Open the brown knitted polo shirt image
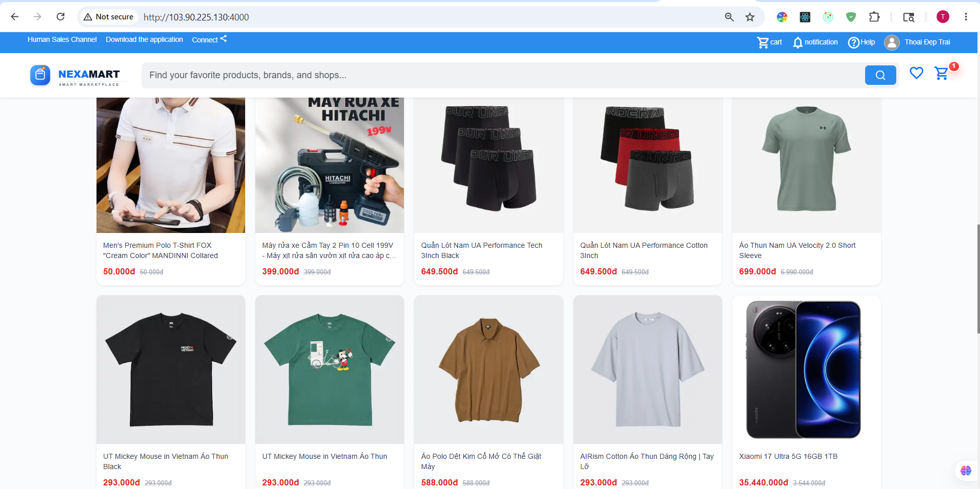This screenshot has height=489, width=980. tap(489, 369)
